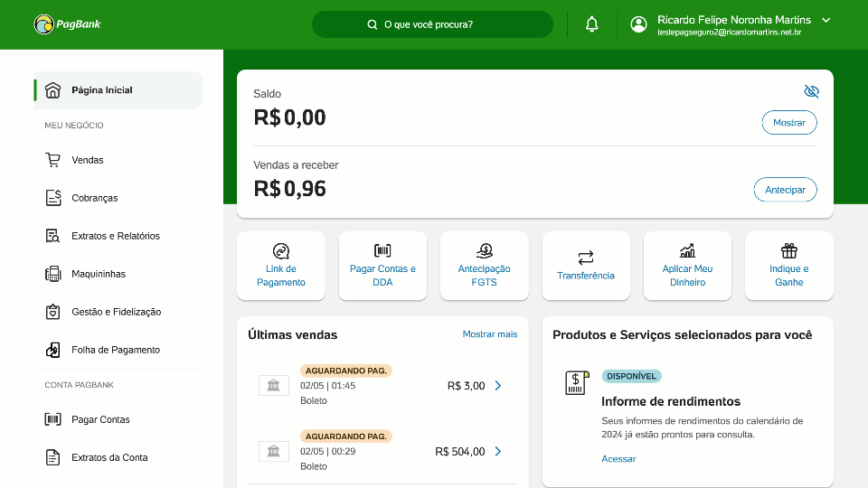Click the home icon in sidebar

52,90
